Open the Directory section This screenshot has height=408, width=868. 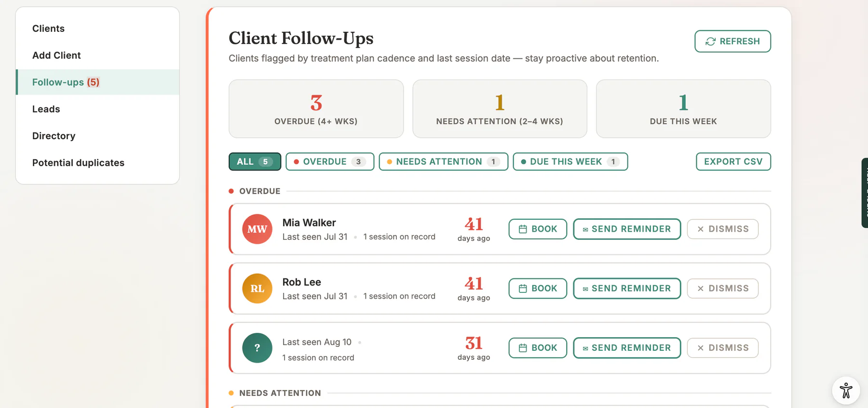tap(97, 136)
